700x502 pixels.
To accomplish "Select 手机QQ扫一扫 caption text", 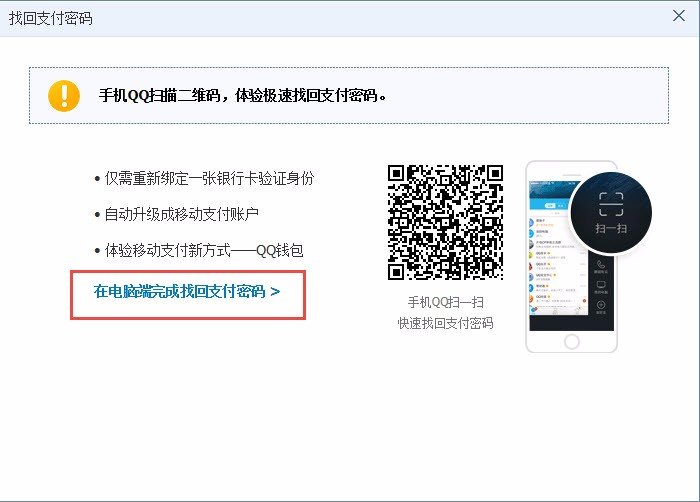I will click(x=446, y=302).
